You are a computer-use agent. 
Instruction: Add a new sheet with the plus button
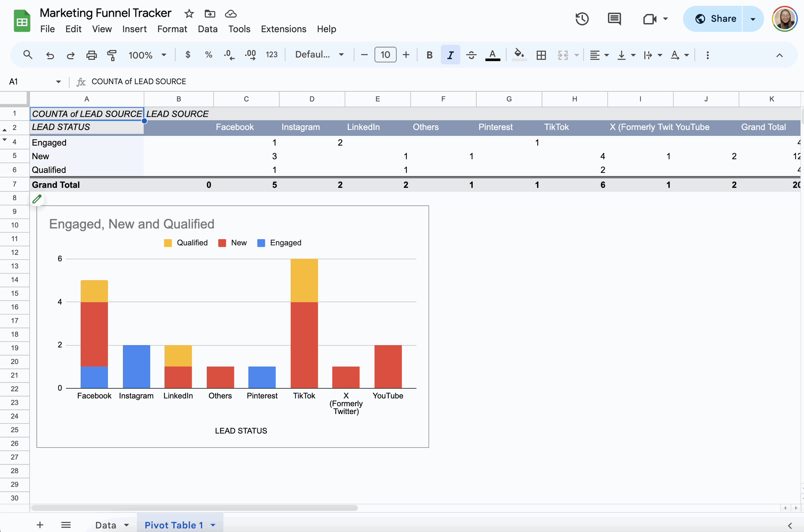point(40,525)
